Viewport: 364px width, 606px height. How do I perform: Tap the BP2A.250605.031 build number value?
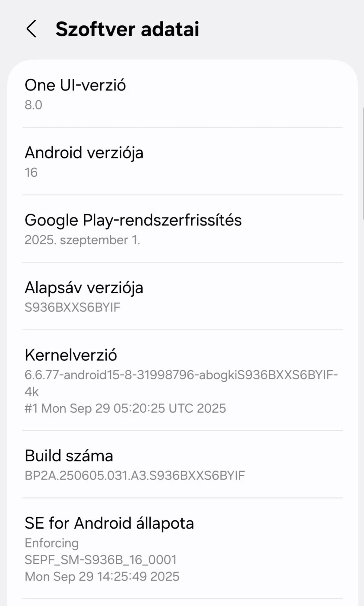[135, 476]
